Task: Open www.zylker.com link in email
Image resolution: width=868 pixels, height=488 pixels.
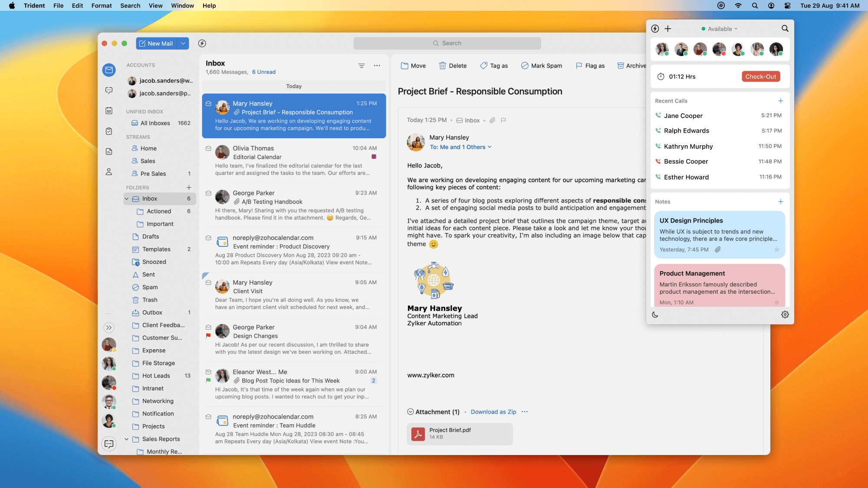Action: coord(431,375)
